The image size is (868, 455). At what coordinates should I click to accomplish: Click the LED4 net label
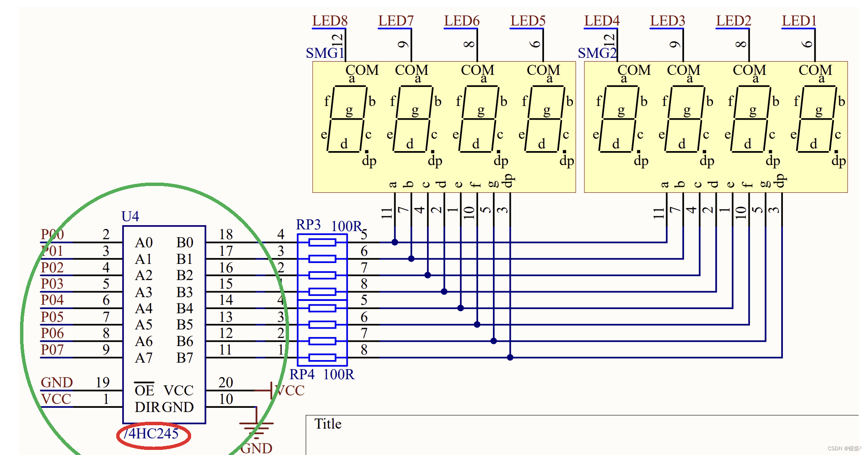coord(602,20)
